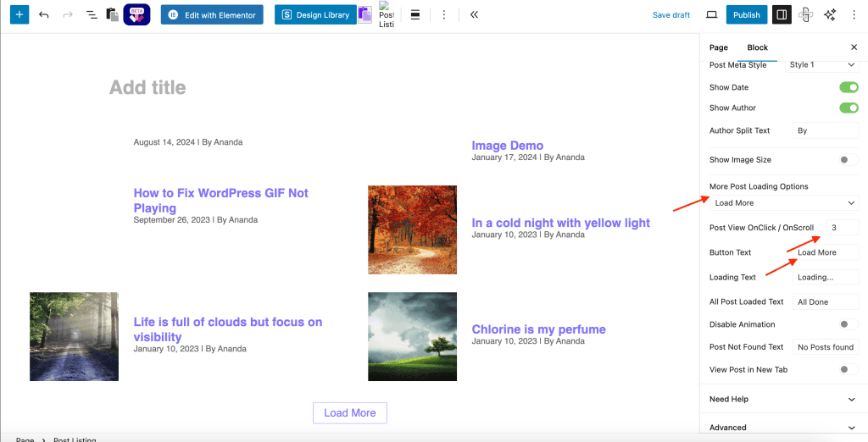Switch to the Page tab
The image size is (868, 442).
click(719, 47)
